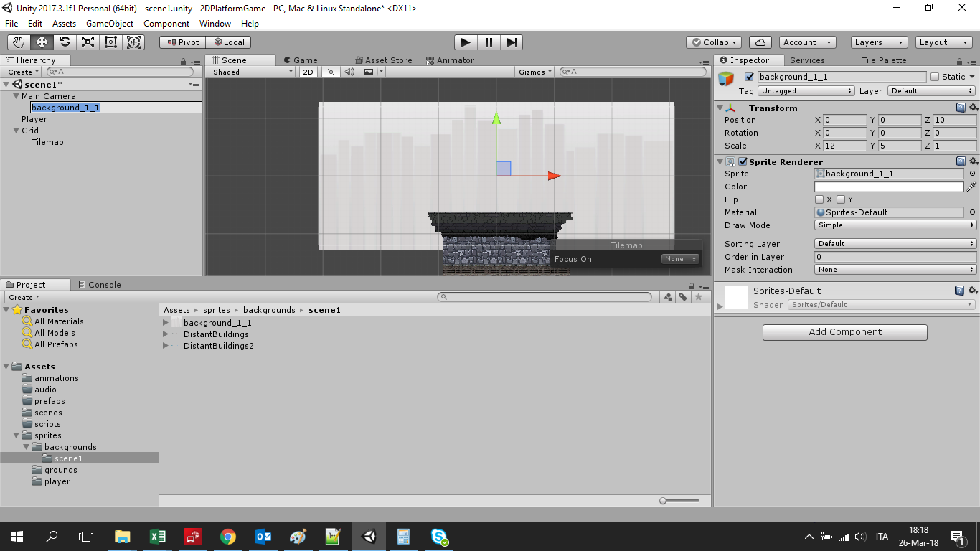Toggle scene audio speaker icon

click(349, 72)
